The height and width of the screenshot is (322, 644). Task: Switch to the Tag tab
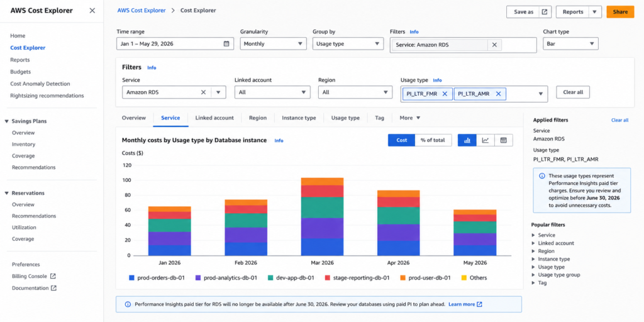[379, 118]
